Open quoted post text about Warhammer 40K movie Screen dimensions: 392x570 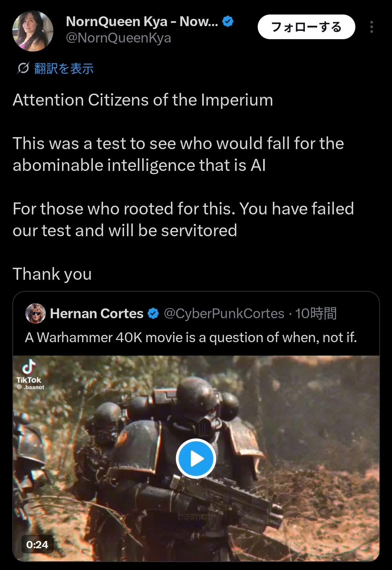point(191,337)
